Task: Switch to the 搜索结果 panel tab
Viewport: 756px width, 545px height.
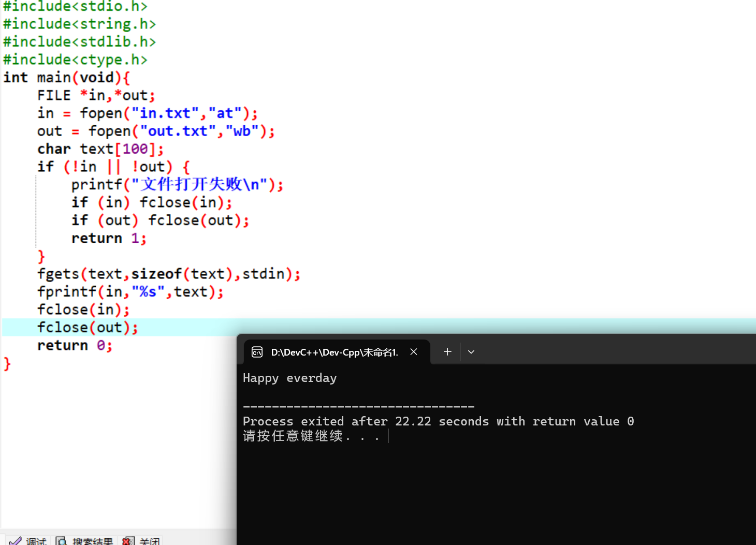Action: point(93,541)
